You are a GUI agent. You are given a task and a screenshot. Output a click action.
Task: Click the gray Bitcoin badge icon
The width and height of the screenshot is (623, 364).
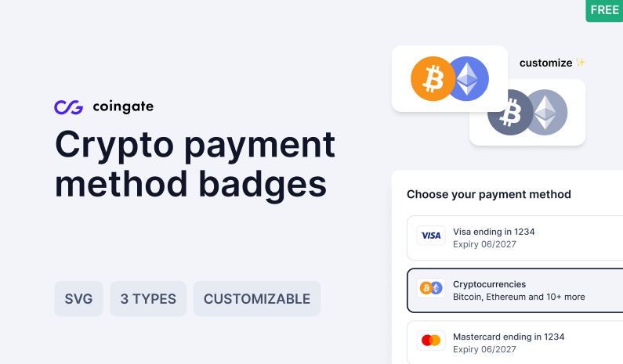[509, 112]
